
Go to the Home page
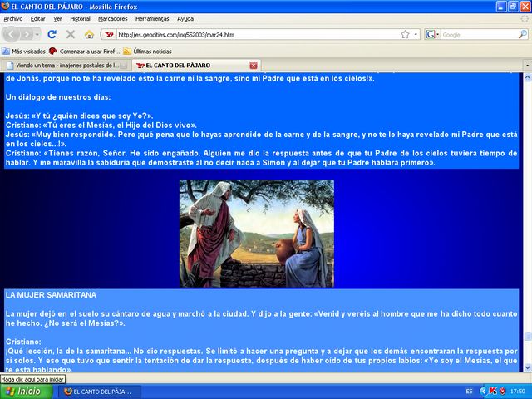coord(89,34)
